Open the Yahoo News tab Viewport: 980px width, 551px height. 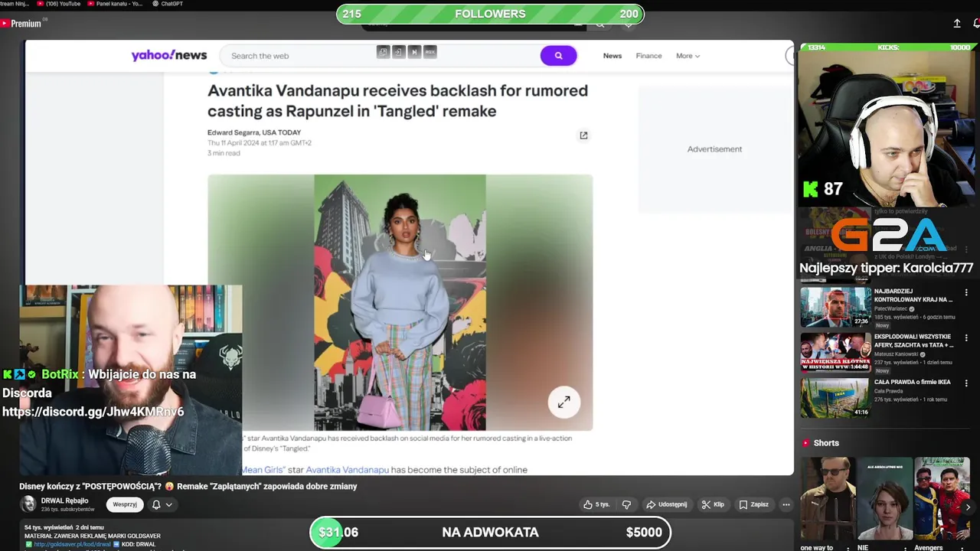click(612, 56)
